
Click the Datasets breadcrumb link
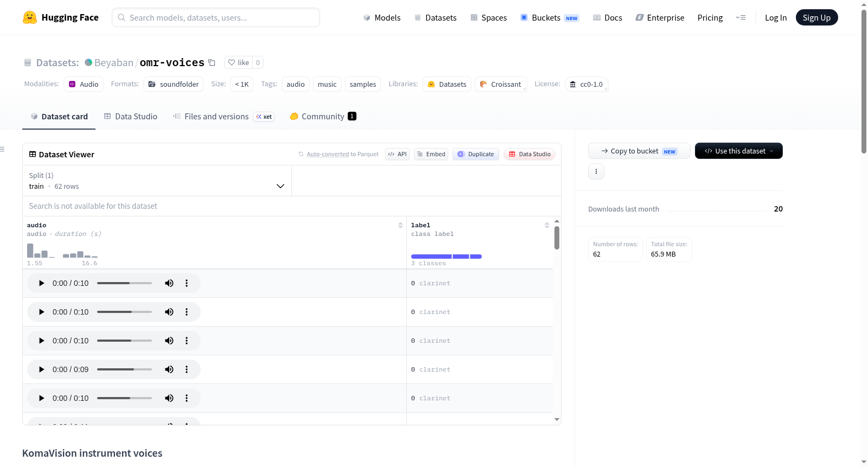click(58, 62)
